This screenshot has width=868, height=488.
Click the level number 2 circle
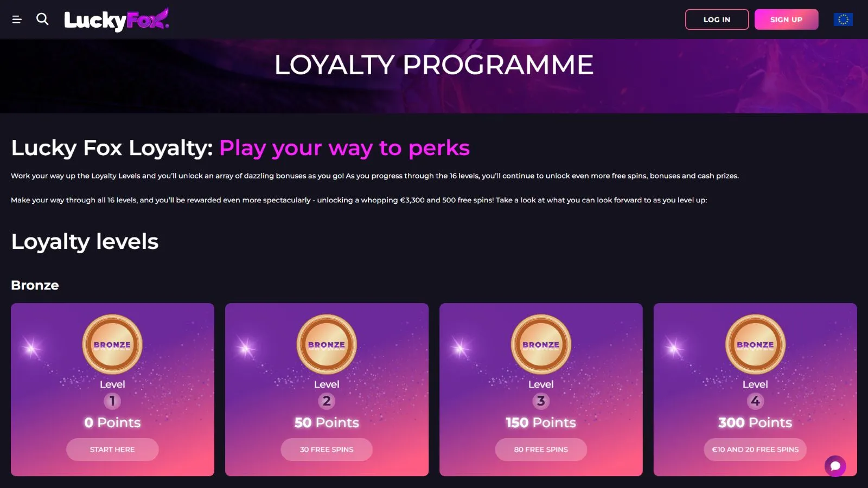327,401
